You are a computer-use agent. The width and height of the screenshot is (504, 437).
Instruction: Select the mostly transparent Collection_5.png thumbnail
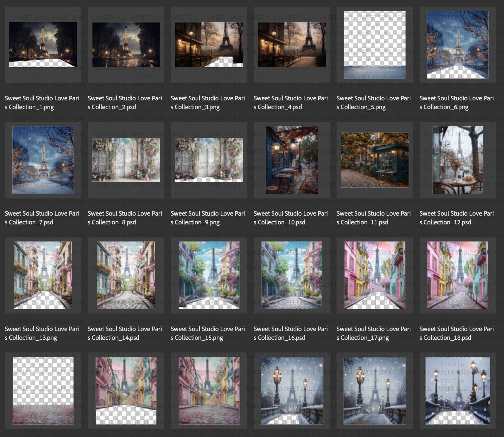click(375, 45)
